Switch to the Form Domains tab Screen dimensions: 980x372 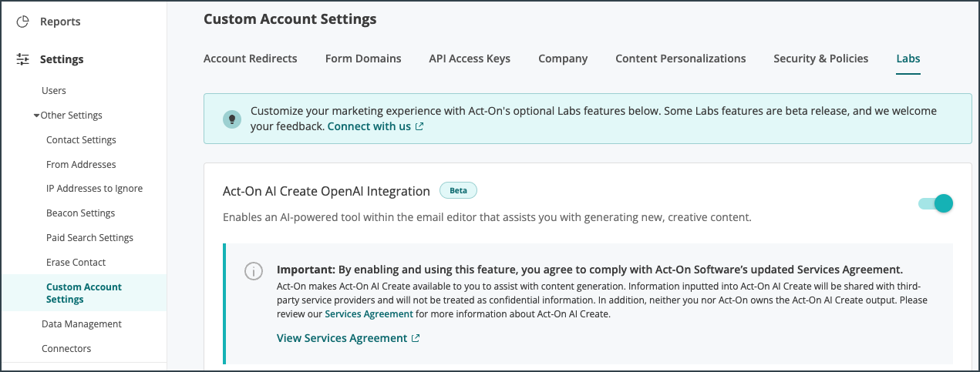coord(363,59)
